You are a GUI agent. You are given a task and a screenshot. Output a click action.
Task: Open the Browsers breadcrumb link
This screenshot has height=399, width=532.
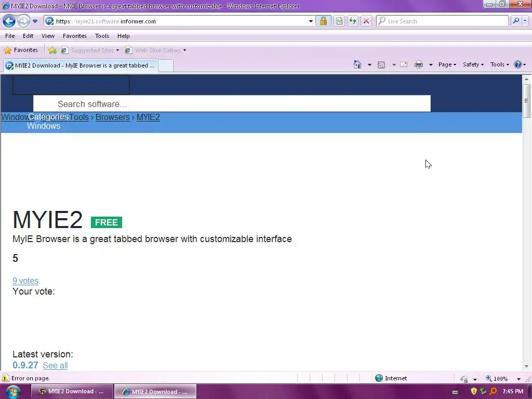click(113, 117)
